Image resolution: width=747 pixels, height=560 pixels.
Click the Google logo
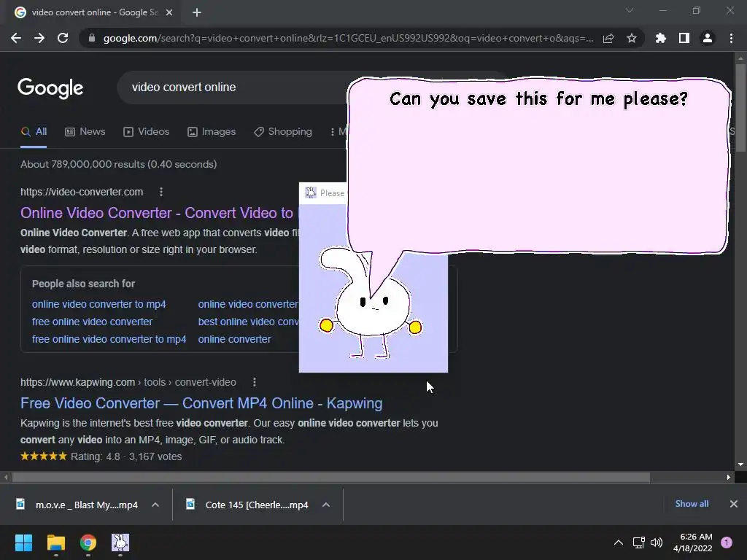pyautogui.click(x=50, y=88)
